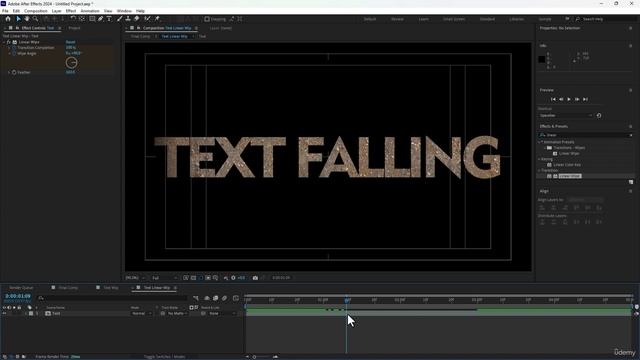
Task: Open the parent None dropdown
Action: coord(222,313)
